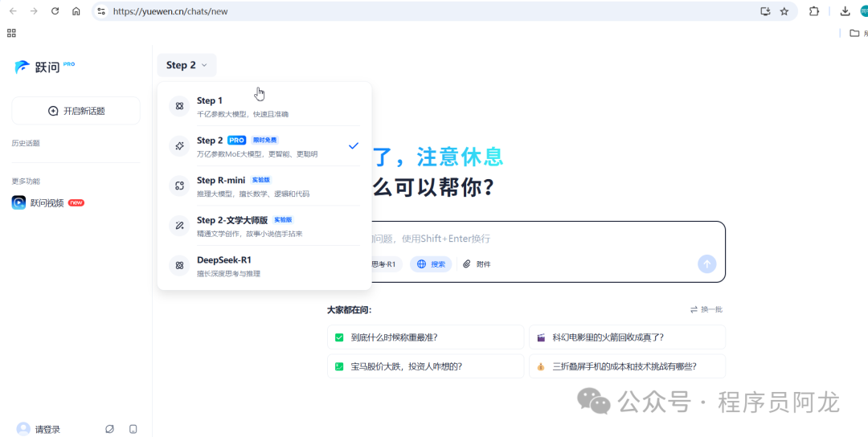Open question 科幻电影里的火箭回收成真了?
Image resolution: width=868 pixels, height=437 pixels.
627,337
